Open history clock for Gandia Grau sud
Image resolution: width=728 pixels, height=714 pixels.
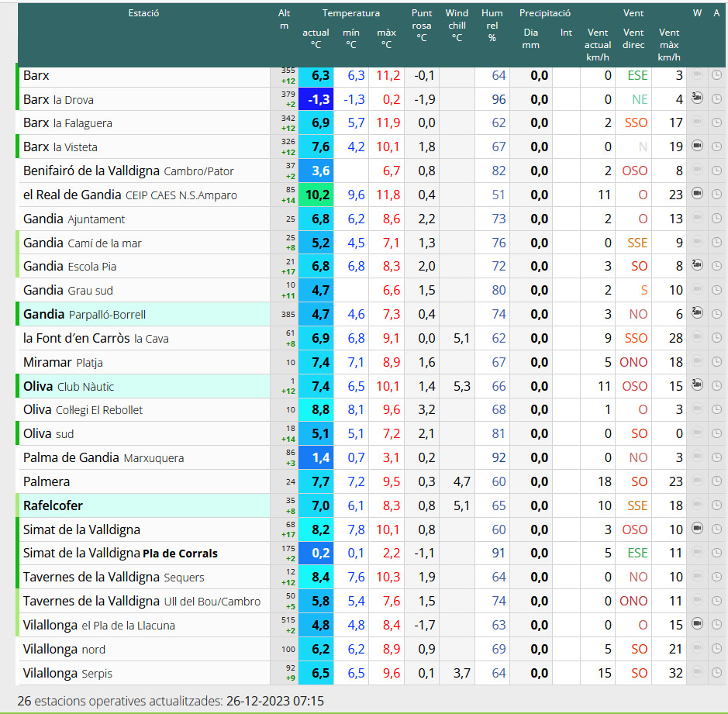click(716, 290)
